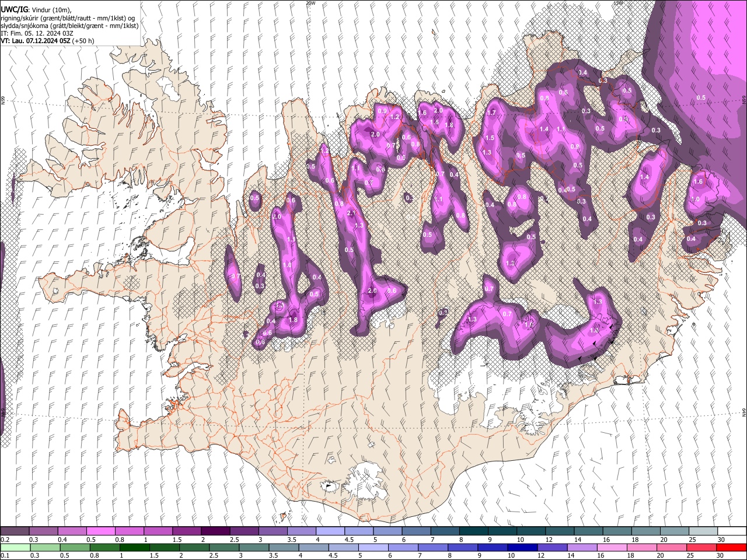
Task: Click the '0.1' label under lower legend row
Action: tap(5, 556)
